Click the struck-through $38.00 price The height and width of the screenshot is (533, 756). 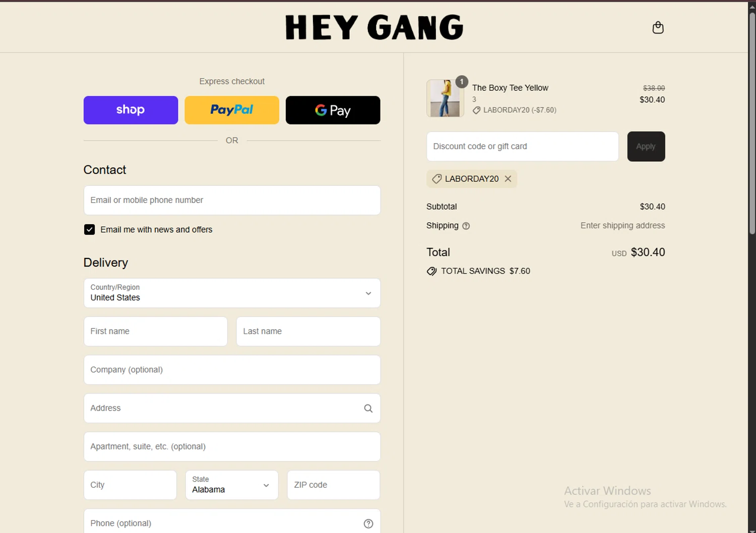click(654, 88)
